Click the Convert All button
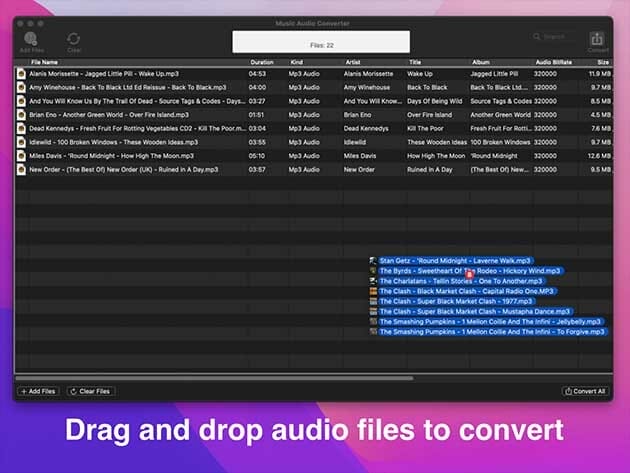Image resolution: width=630 pixels, height=473 pixels. tap(585, 391)
